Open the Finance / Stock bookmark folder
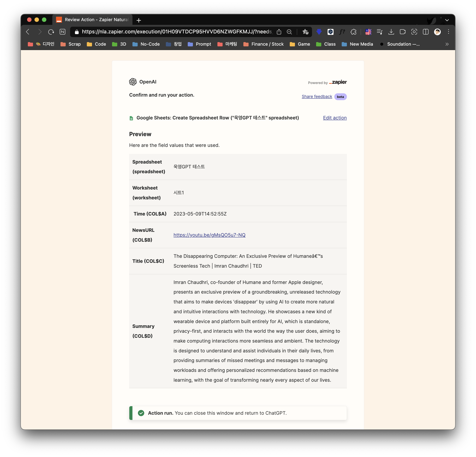476x457 pixels. tap(263, 44)
